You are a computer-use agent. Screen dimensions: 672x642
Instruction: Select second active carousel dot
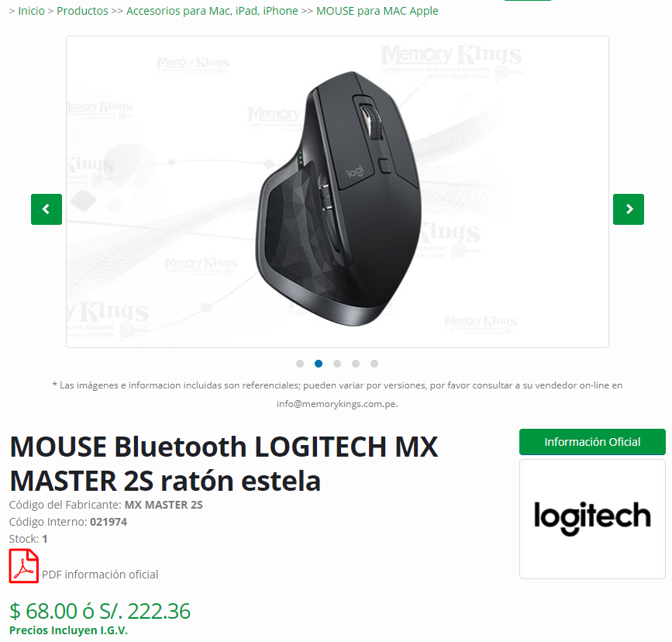pos(319,364)
